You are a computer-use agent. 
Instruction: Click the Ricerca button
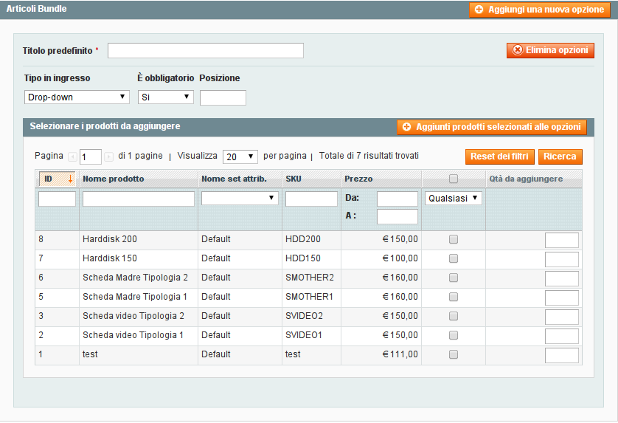pyautogui.click(x=560, y=157)
